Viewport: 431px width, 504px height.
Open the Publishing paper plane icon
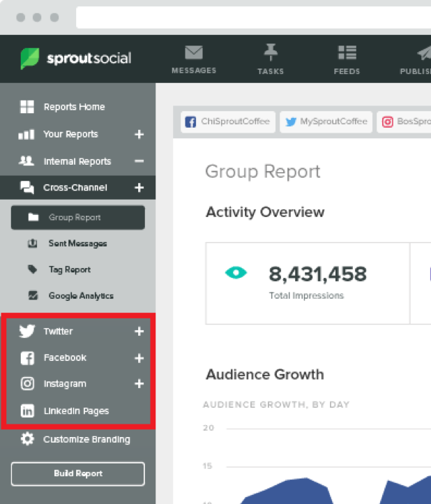point(425,53)
